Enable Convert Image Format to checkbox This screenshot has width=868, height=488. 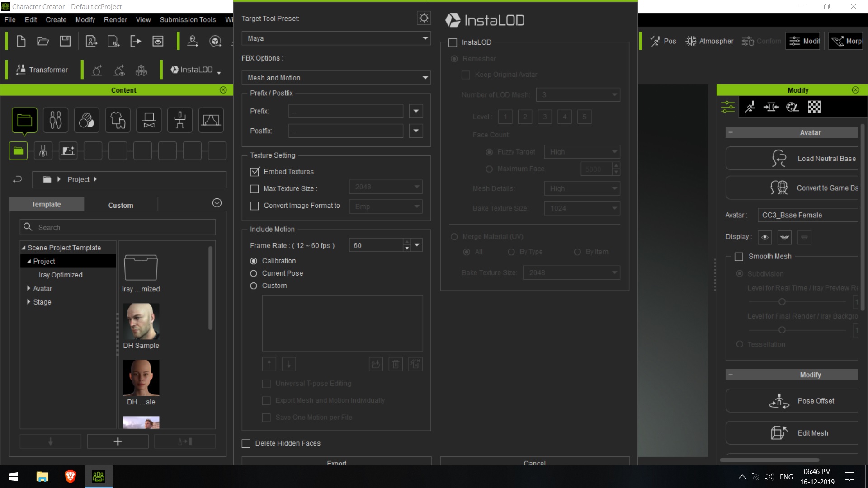(x=255, y=206)
